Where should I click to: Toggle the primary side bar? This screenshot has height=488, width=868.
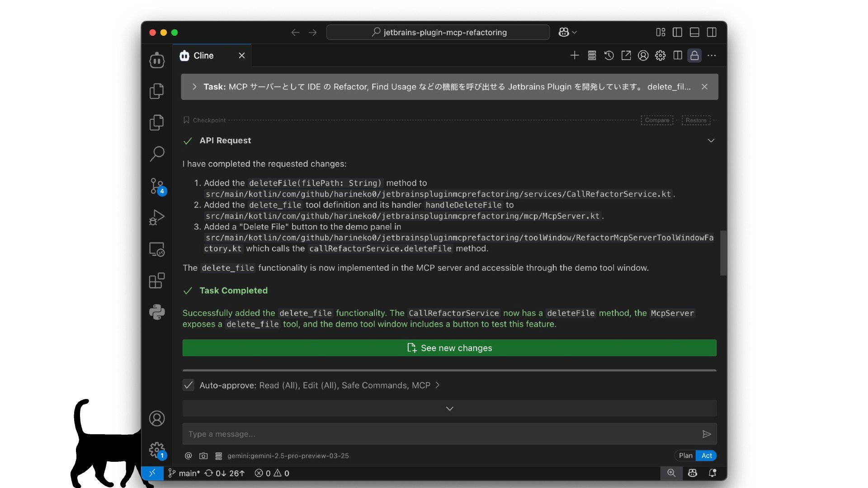tap(677, 32)
